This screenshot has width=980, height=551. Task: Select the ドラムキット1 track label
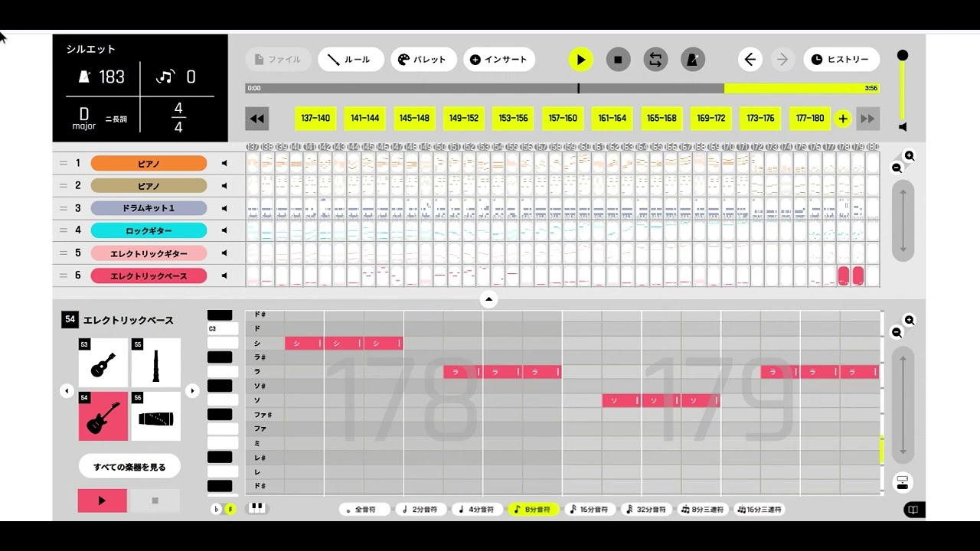coord(149,208)
